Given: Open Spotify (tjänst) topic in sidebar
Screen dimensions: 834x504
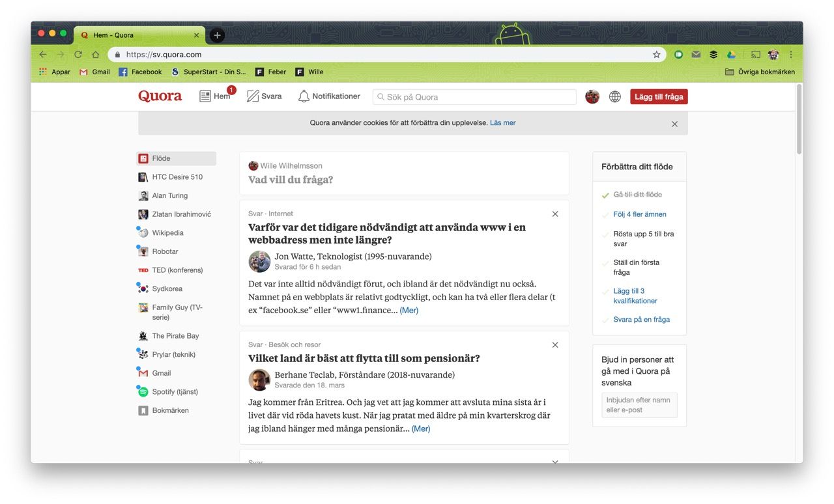Looking at the screenshot, I should point(175,392).
